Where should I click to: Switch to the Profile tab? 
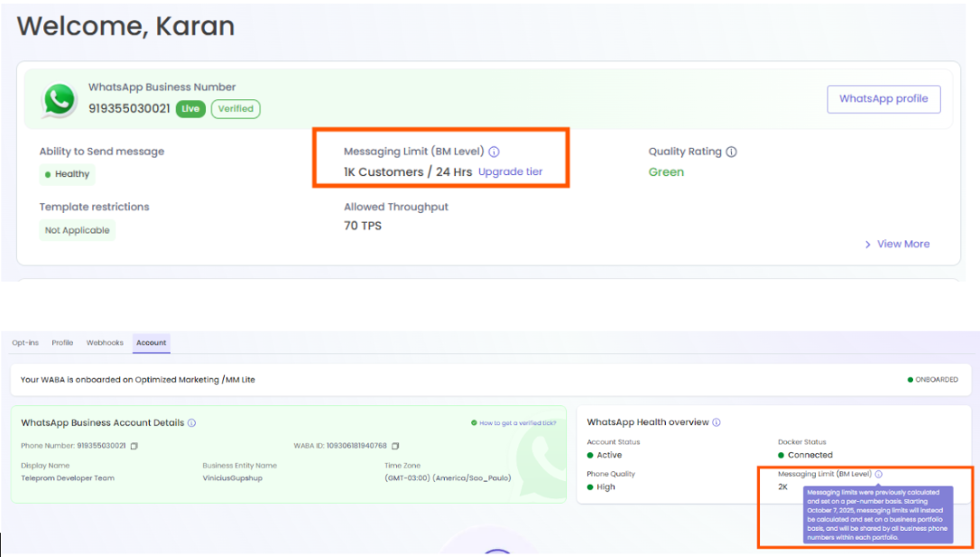(x=62, y=342)
